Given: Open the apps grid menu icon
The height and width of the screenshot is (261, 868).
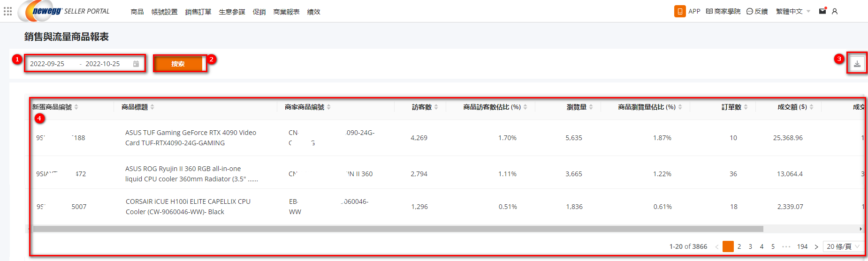Looking at the screenshot, I should tap(8, 11).
